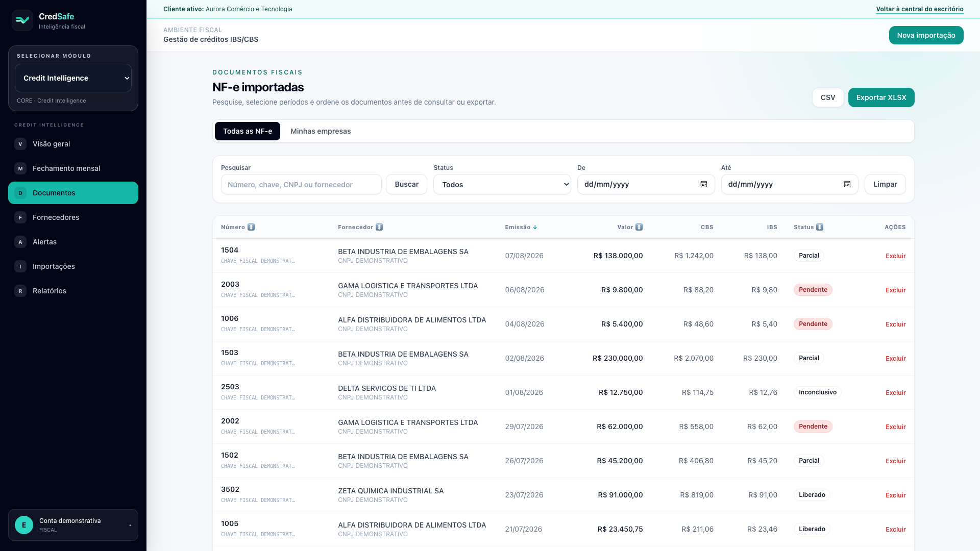Go to Fechamento mensal section
The image size is (980, 551).
coord(73,168)
